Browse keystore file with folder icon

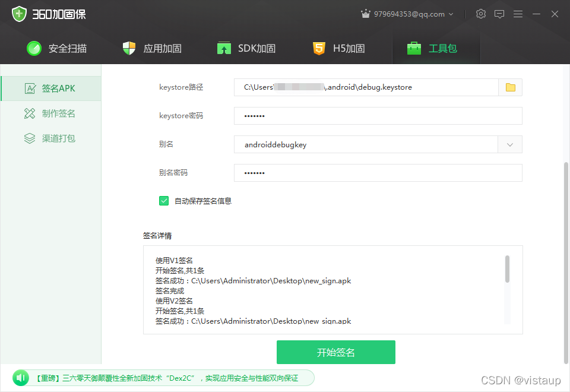511,87
